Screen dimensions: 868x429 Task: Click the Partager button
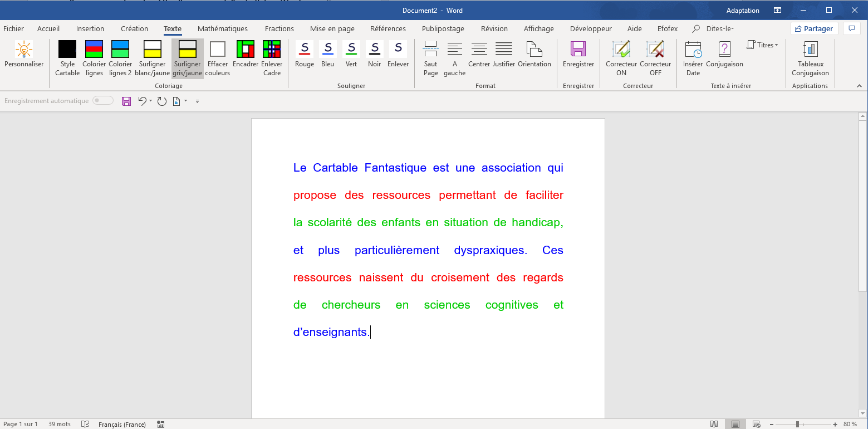(x=814, y=28)
